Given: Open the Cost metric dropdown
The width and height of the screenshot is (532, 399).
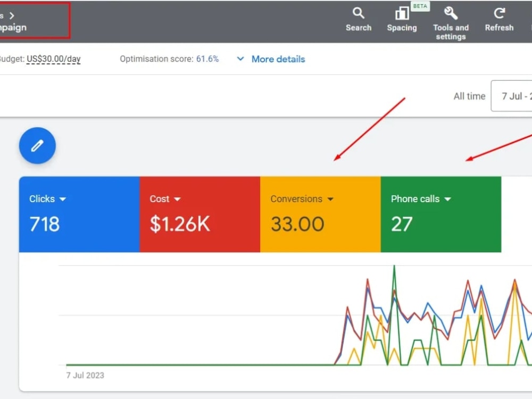Looking at the screenshot, I should 177,199.
